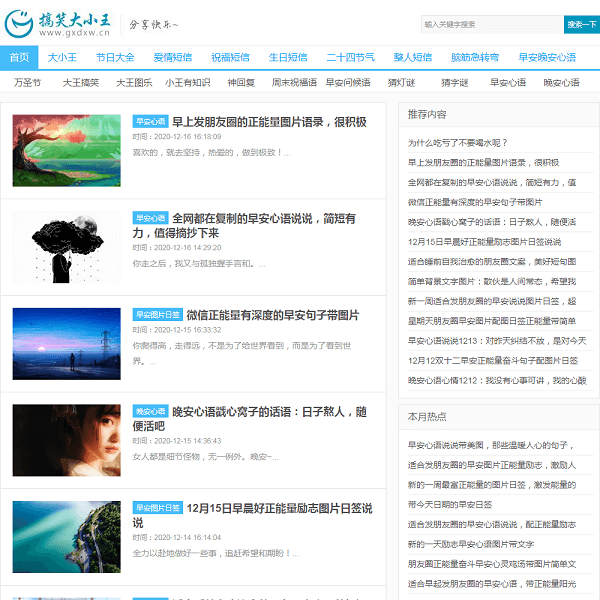Screen dimensions: 600x600
Task: Open the 早安心语 sub-navigation link
Action: (508, 83)
